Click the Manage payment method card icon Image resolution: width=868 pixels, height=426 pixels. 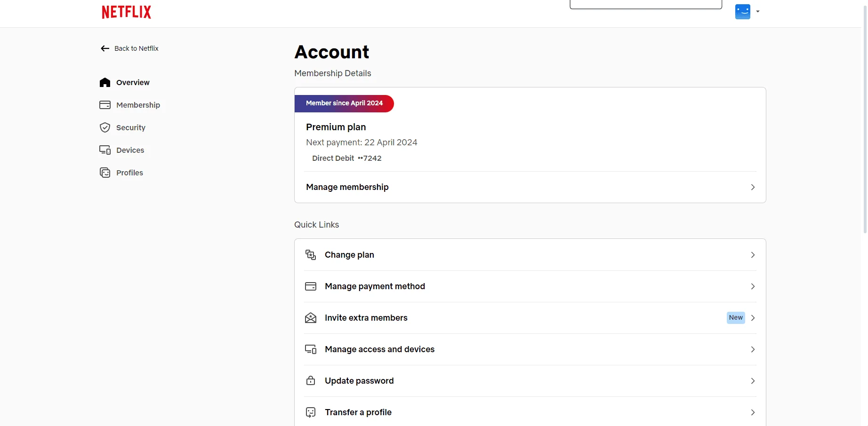coord(311,286)
